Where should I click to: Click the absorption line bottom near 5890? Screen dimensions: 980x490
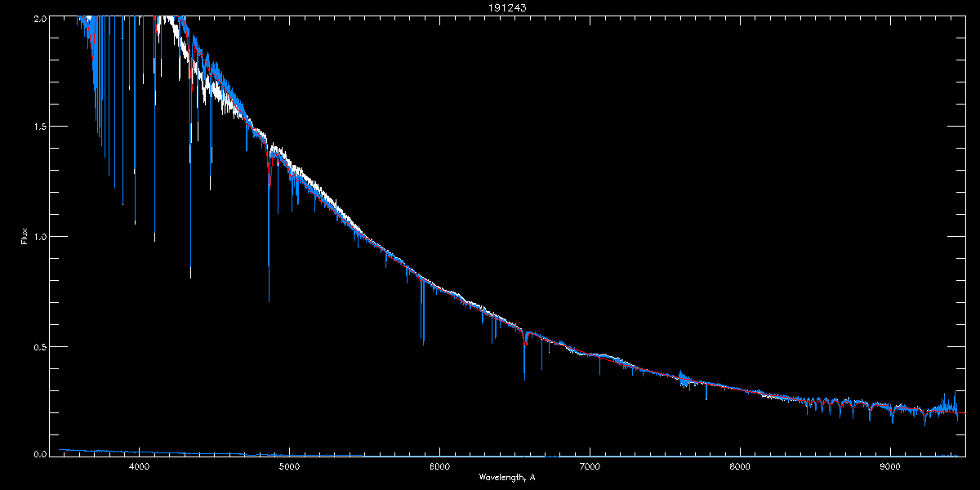point(423,343)
